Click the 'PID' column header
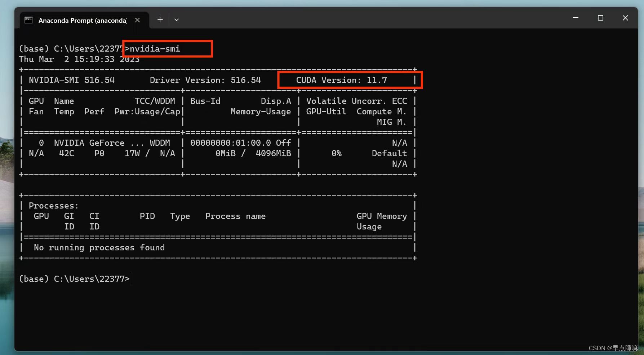This screenshot has width=644, height=355. [x=147, y=216]
